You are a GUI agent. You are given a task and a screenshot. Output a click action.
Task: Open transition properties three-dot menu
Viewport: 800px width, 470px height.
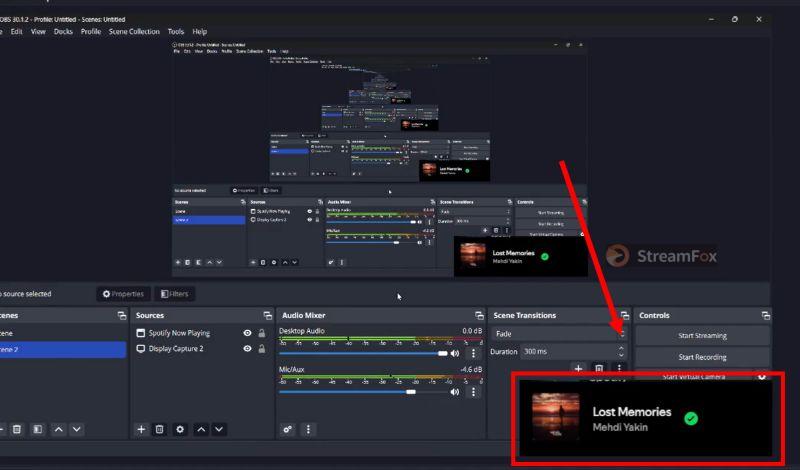(619, 368)
